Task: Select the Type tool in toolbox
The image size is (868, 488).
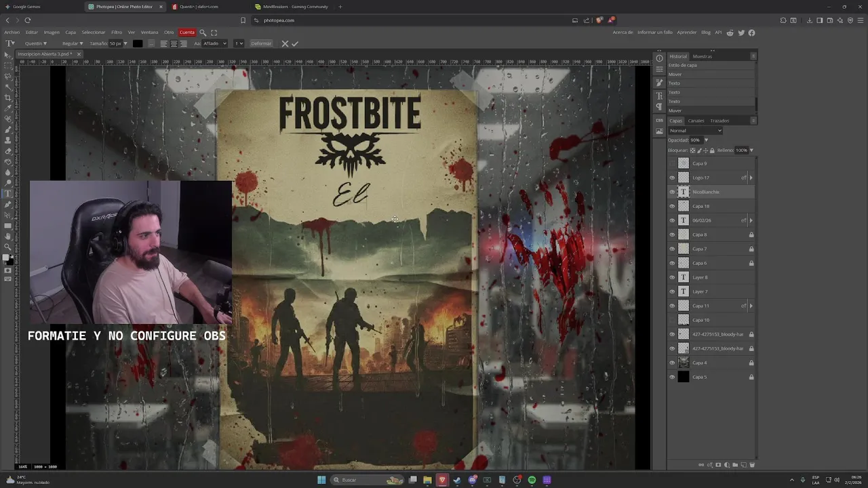Action: (8, 193)
